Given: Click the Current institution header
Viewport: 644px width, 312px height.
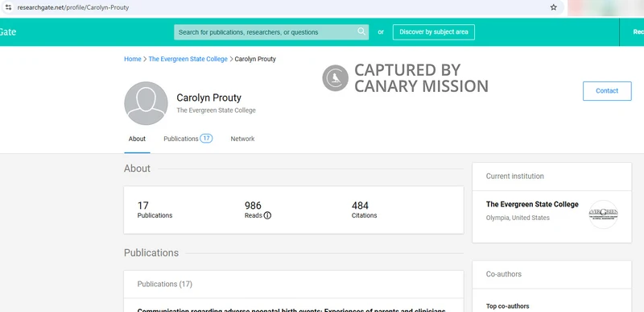Looking at the screenshot, I should click(551, 177).
